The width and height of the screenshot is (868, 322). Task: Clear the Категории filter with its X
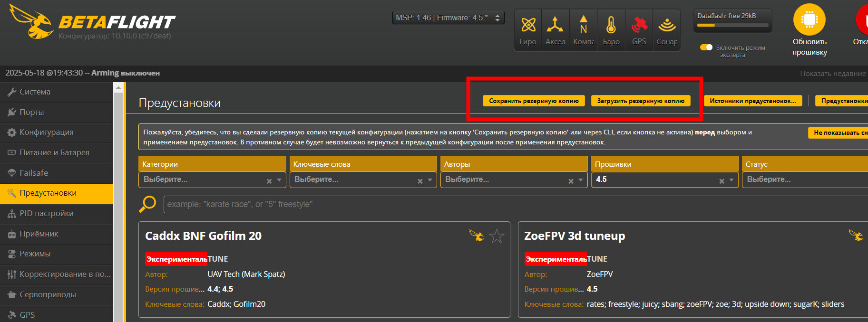(x=269, y=181)
